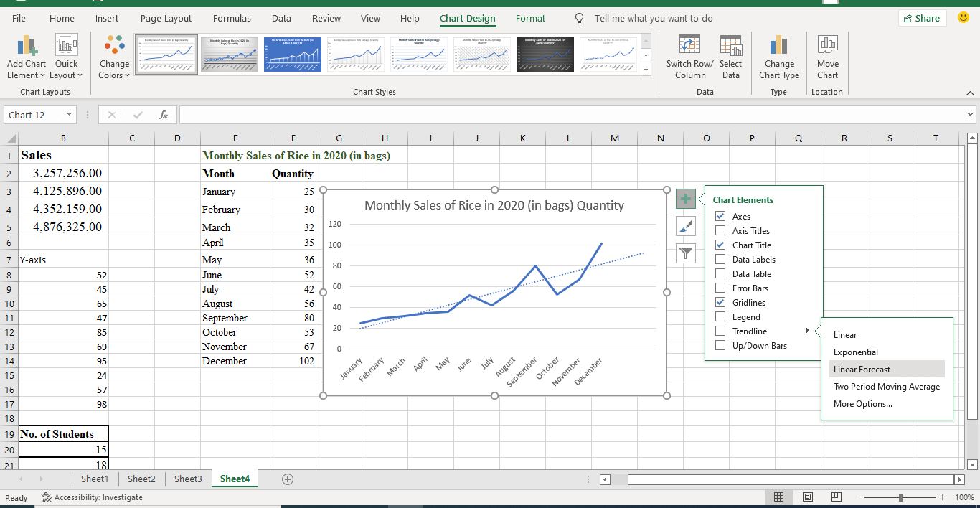Click Change Chart Type
Viewport: 980px width, 508px height.
point(778,57)
